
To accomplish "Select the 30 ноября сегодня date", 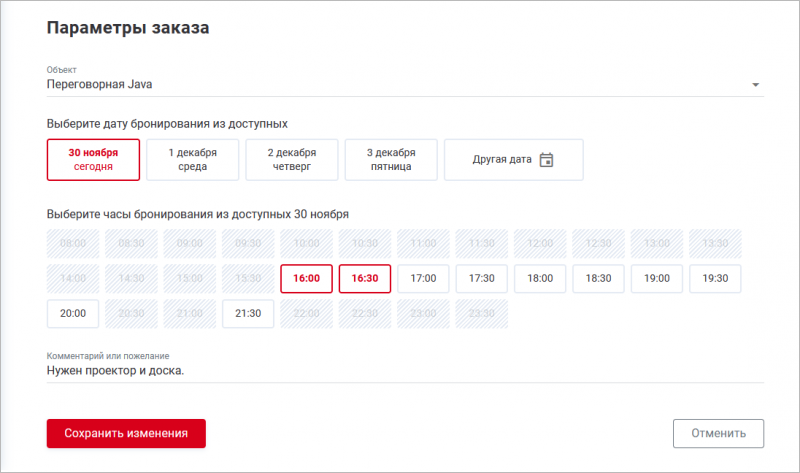I will point(93,160).
